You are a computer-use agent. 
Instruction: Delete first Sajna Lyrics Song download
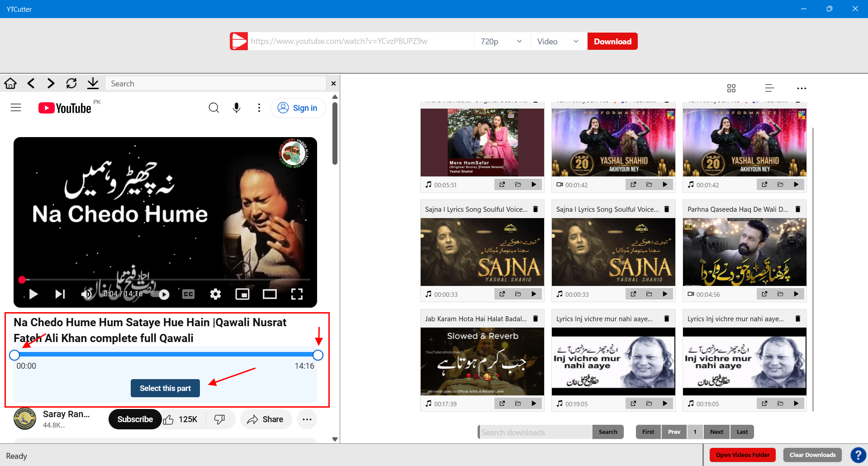pyautogui.click(x=536, y=209)
